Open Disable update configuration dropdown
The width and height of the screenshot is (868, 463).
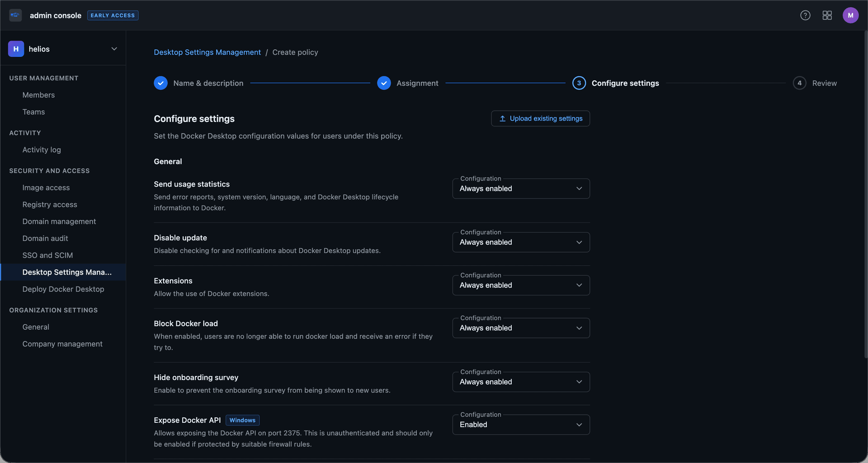(x=521, y=243)
